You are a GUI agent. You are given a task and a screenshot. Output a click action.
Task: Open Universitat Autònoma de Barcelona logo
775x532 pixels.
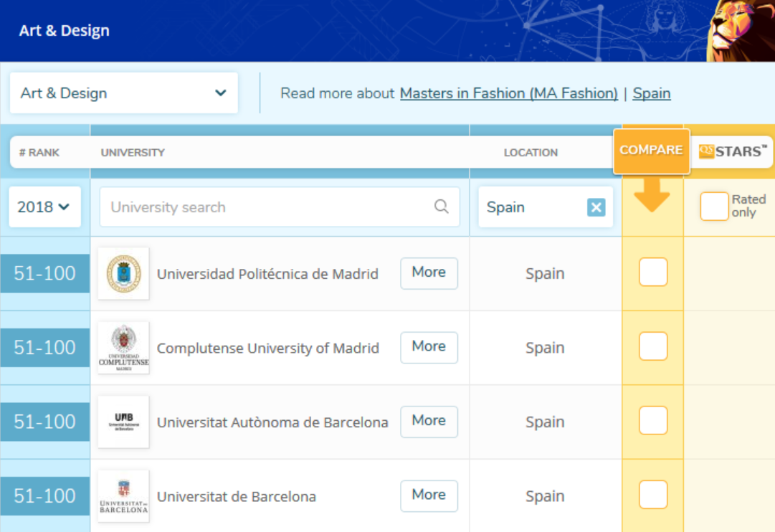(123, 422)
